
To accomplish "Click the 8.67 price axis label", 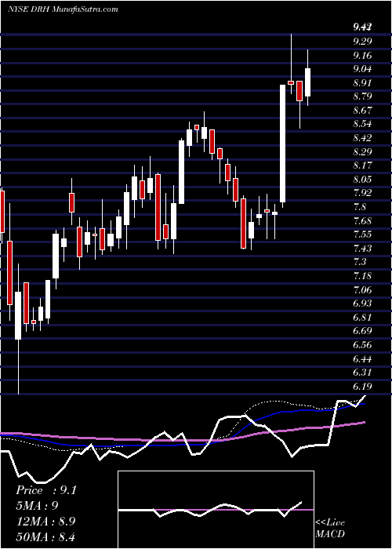I will click(363, 111).
